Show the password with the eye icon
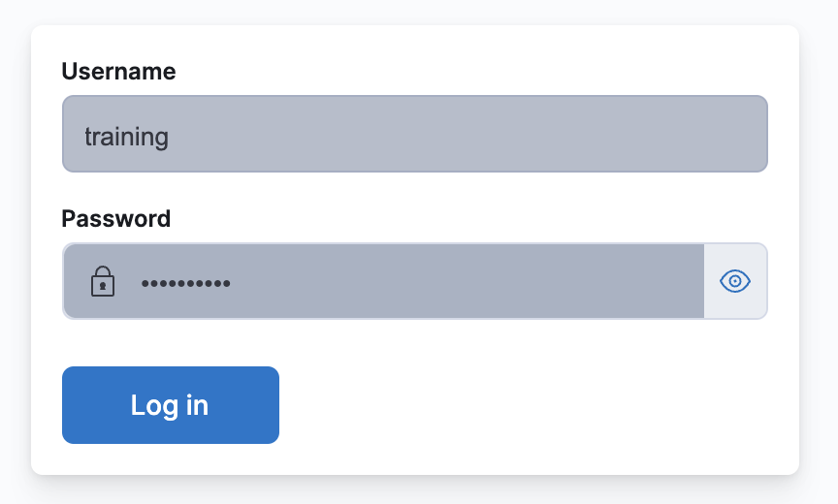 [x=735, y=281]
